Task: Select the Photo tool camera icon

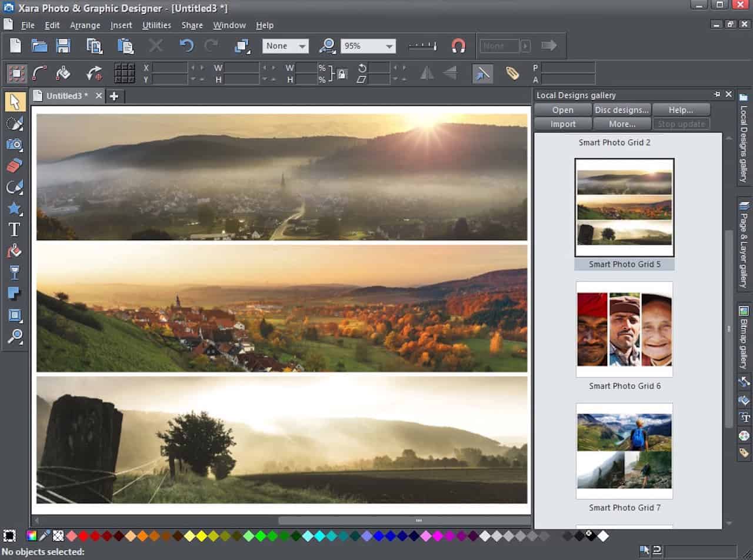Action: 15,144
